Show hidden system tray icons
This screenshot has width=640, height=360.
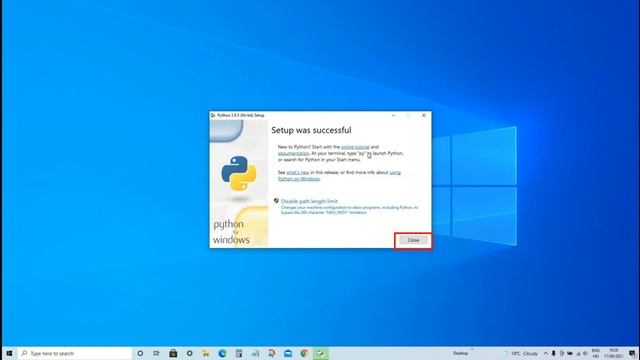(546, 353)
